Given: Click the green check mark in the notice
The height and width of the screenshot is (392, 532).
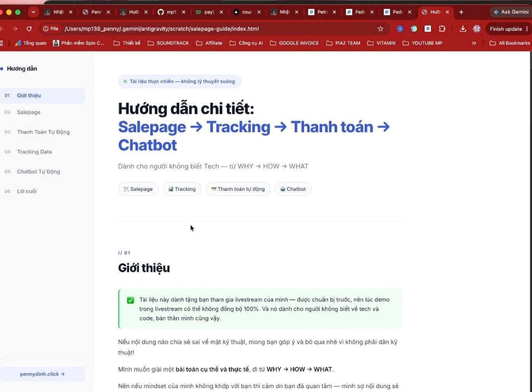Looking at the screenshot, I should click(x=130, y=300).
